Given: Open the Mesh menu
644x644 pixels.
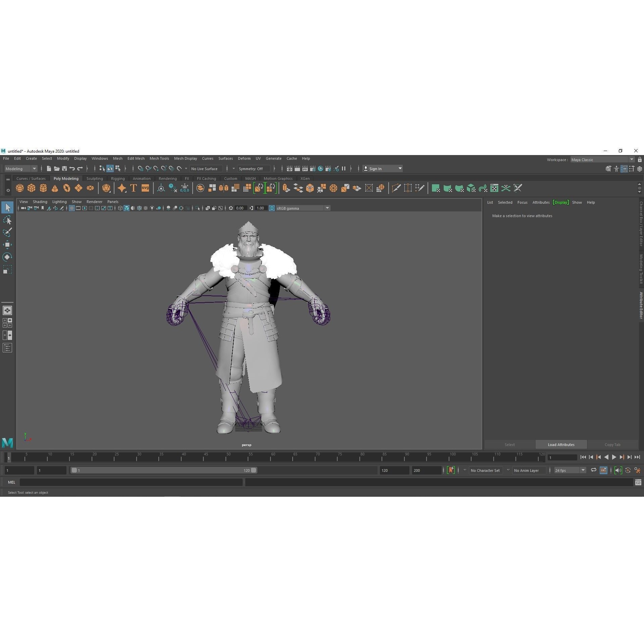Looking at the screenshot, I should [x=117, y=158].
